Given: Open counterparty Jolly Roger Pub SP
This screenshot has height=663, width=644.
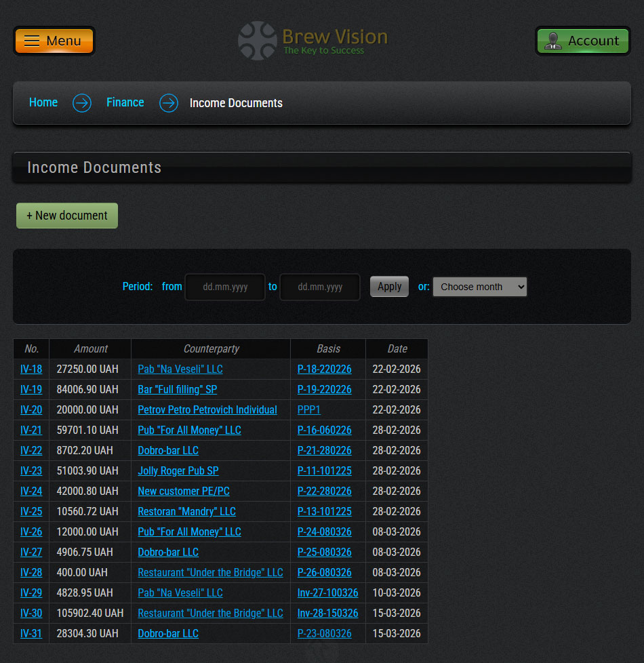Looking at the screenshot, I should click(x=178, y=471).
